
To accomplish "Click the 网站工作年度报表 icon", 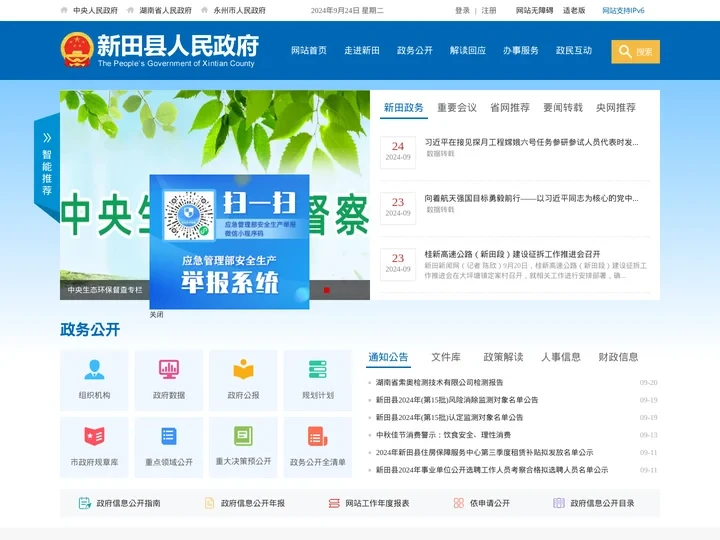I will tap(334, 503).
